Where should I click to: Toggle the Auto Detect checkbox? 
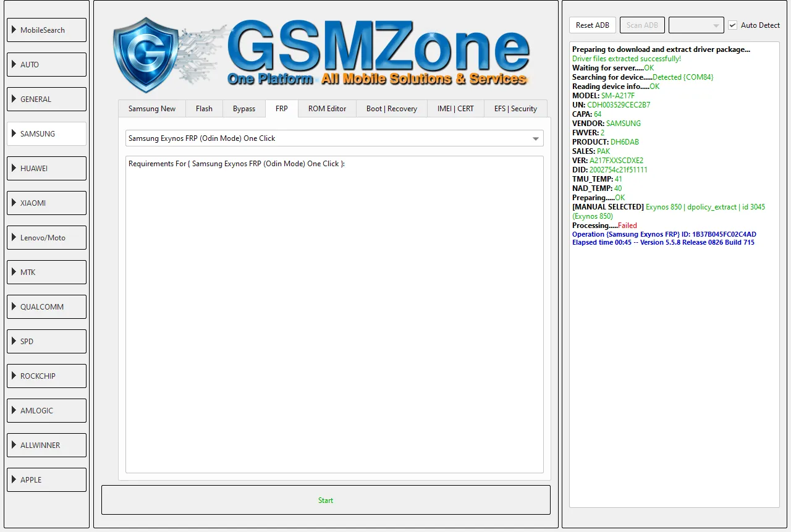coord(733,25)
